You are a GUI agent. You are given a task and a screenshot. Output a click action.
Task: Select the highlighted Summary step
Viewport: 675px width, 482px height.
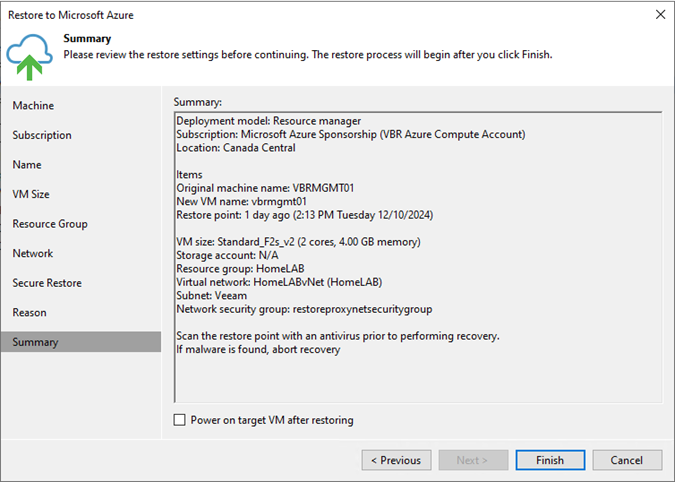[81, 342]
